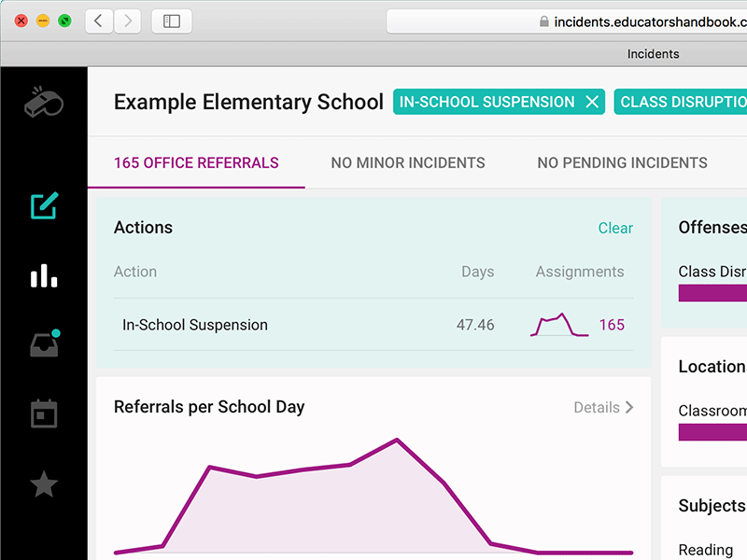Switch to the 165 OFFICE REFERRALS tab
This screenshot has width=747, height=560.
tap(195, 162)
